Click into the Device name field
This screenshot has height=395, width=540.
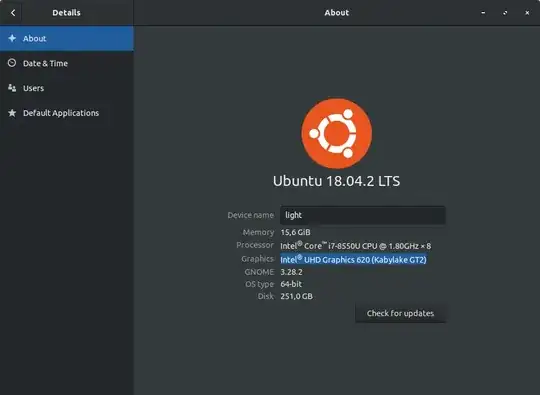pos(363,215)
